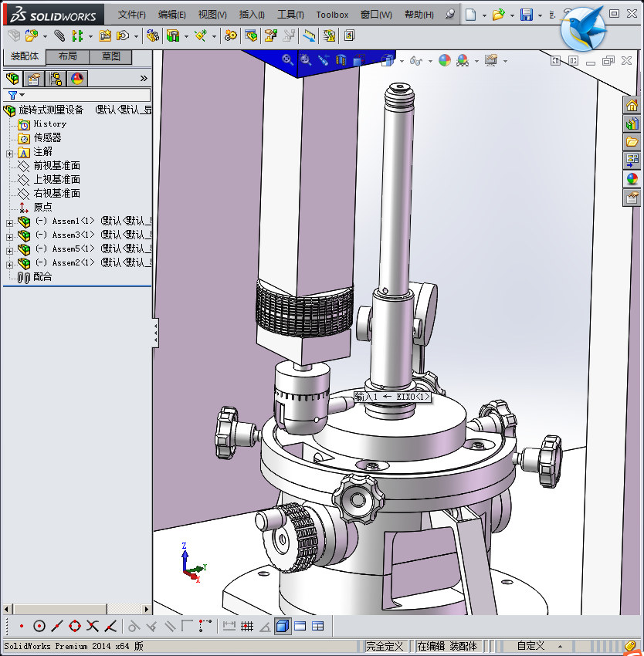Image resolution: width=644 pixels, height=656 pixels.
Task: Toggle the highlighted 3D box button
Action: (283, 626)
